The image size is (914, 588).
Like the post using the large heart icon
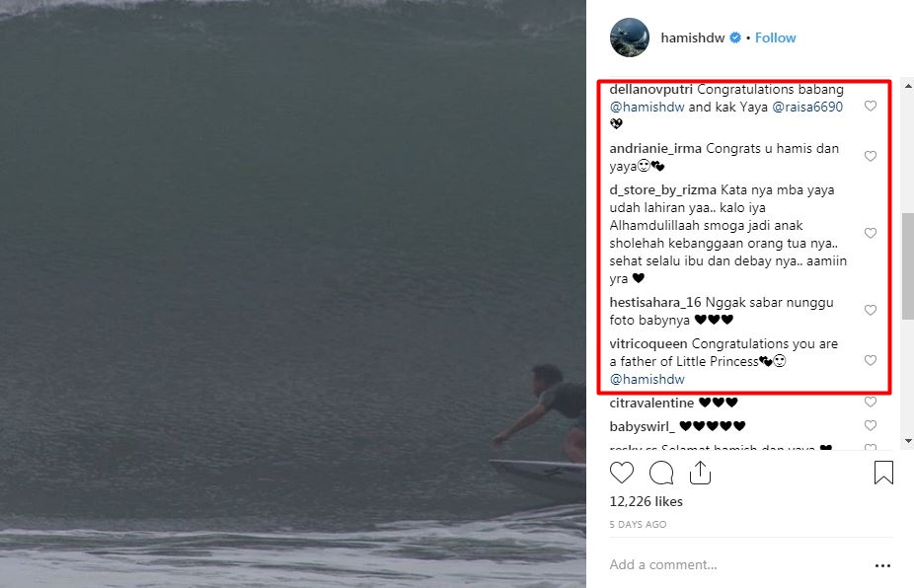click(622, 473)
